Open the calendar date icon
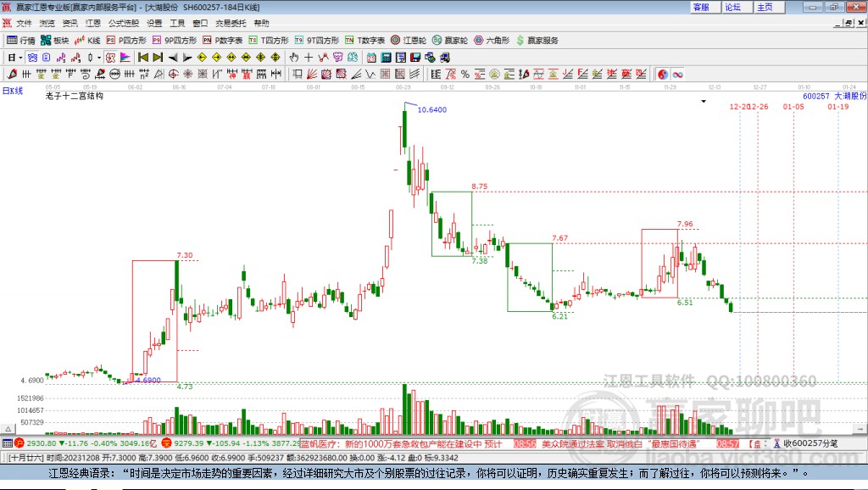The image size is (868, 490). point(371,58)
